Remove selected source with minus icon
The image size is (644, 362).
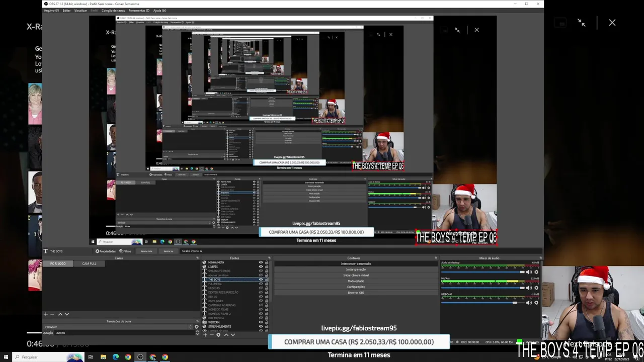(211, 335)
